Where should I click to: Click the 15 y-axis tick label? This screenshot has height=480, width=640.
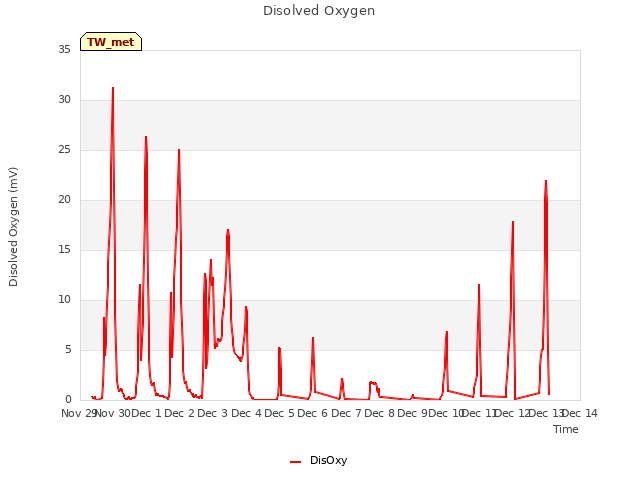pyautogui.click(x=64, y=249)
